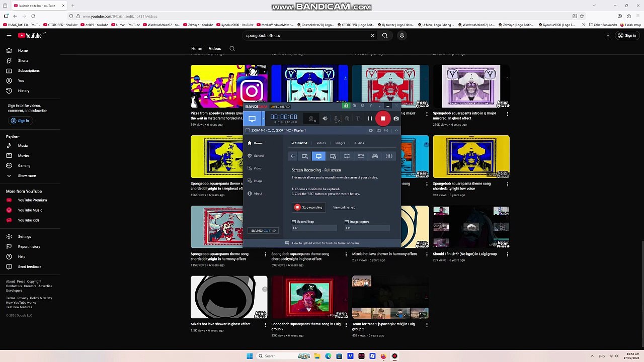
Task: Toggle microphone recording in Bandicam
Action: click(x=337, y=119)
